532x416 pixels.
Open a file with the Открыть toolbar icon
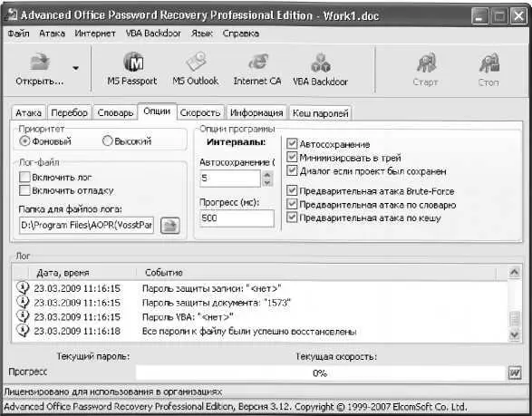(x=39, y=70)
